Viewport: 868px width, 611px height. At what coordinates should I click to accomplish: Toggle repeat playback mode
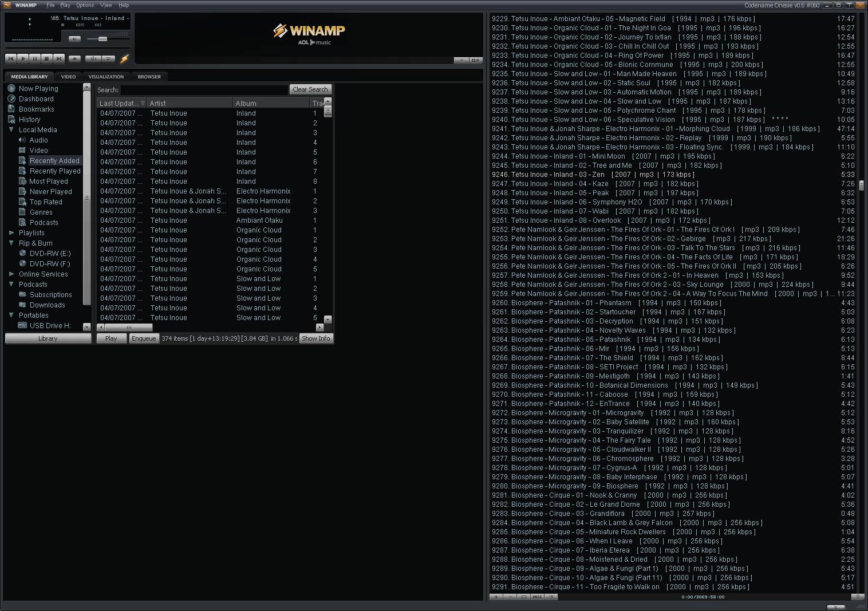(x=108, y=58)
